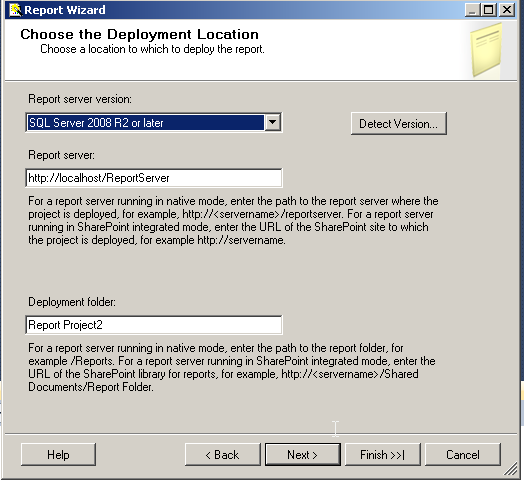Focus the Report server URL field

[154, 178]
